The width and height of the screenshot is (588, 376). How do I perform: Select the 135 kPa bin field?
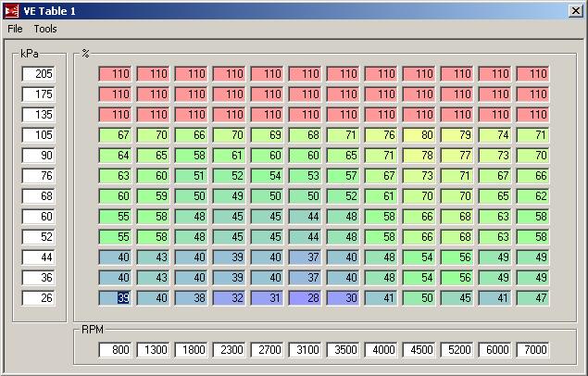(38, 114)
